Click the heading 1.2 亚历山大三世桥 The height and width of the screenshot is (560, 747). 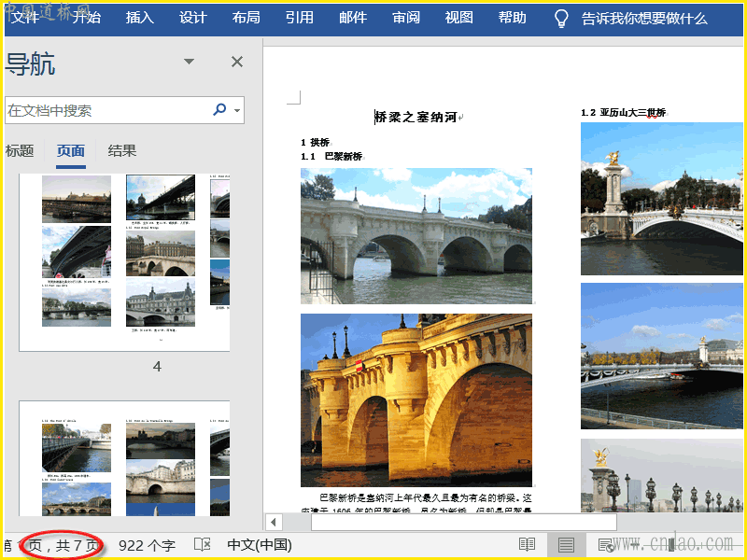(623, 112)
